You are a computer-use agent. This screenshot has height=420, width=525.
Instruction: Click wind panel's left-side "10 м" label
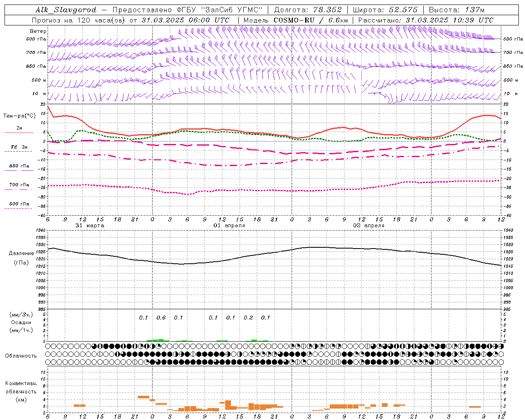point(39,94)
